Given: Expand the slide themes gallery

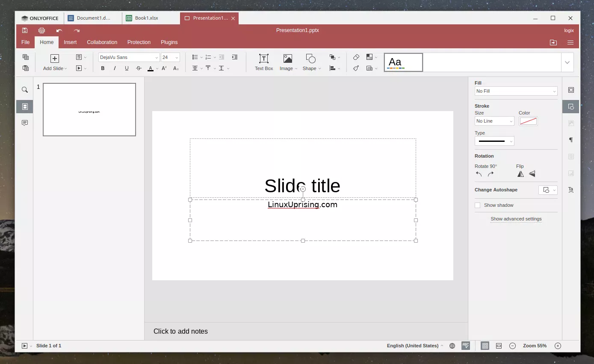Looking at the screenshot, I should pyautogui.click(x=567, y=62).
